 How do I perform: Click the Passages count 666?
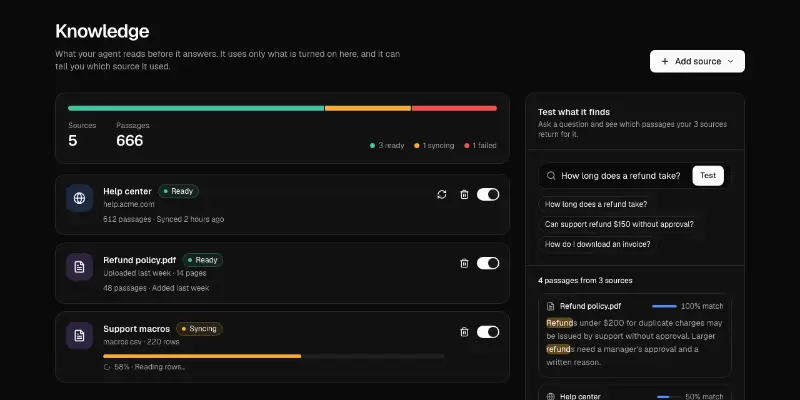tap(130, 141)
